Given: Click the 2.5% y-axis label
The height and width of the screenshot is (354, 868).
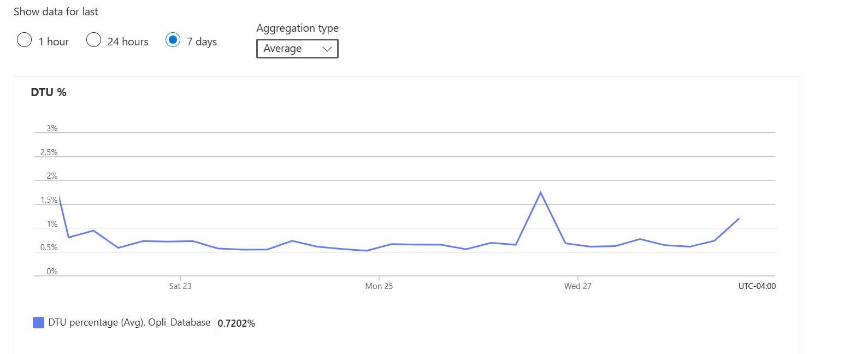Looking at the screenshot, I should (49, 152).
